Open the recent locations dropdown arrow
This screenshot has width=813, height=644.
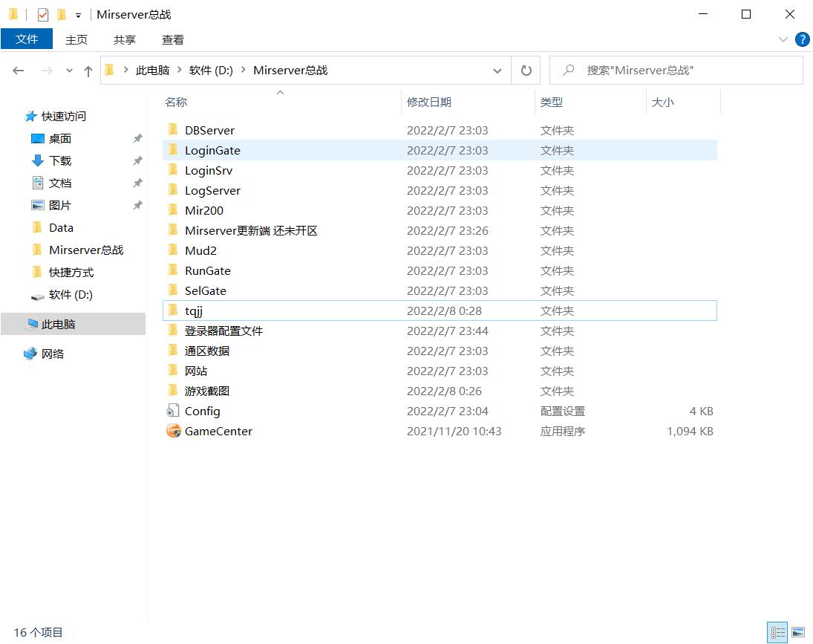click(x=70, y=71)
